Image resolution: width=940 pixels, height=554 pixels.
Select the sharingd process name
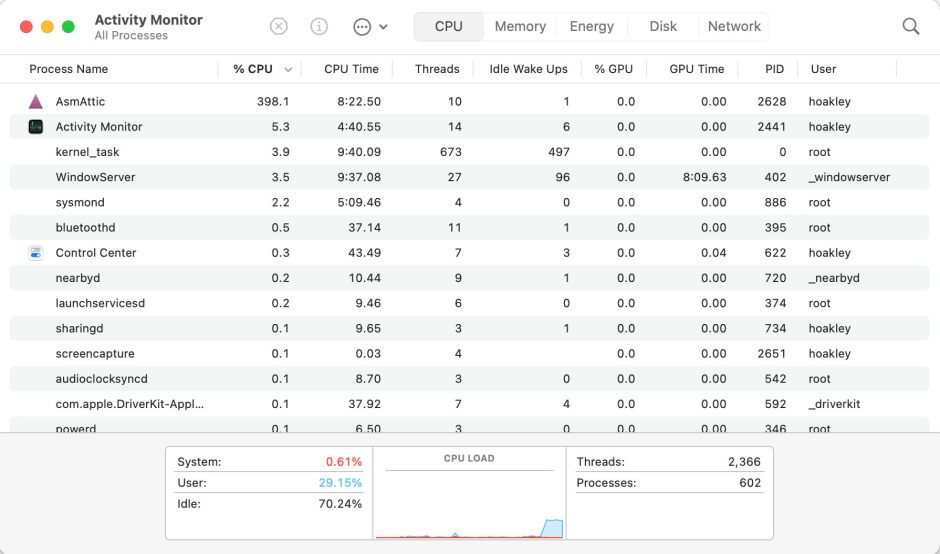click(79, 328)
